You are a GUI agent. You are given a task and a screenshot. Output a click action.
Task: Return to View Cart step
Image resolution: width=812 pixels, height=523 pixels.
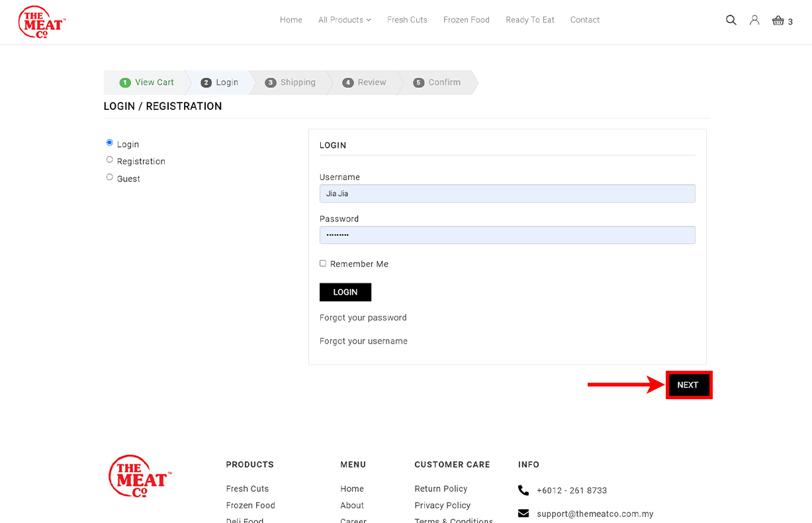[147, 83]
